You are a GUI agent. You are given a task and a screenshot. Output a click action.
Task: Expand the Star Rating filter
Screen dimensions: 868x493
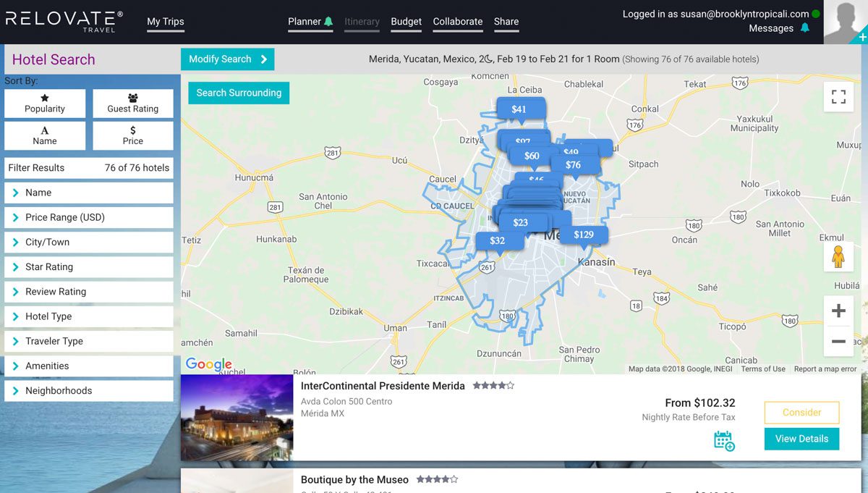coord(89,266)
